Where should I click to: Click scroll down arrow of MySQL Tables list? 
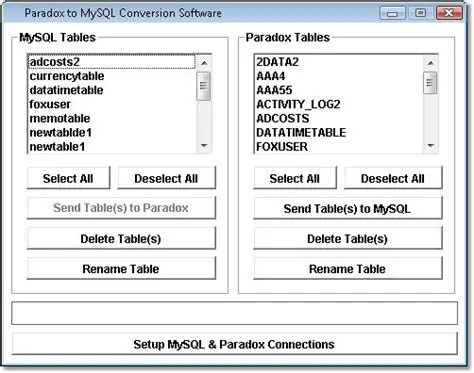204,146
